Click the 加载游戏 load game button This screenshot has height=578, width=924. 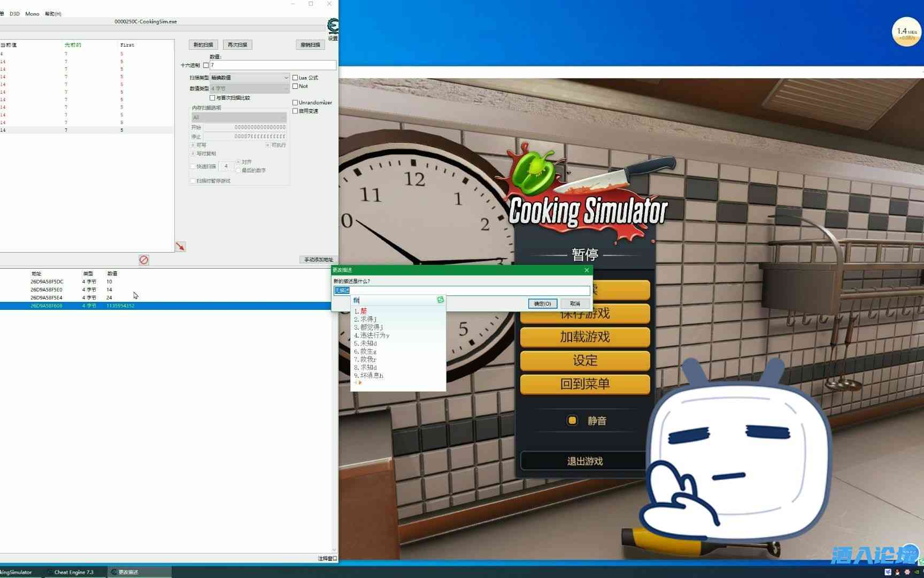pyautogui.click(x=585, y=337)
